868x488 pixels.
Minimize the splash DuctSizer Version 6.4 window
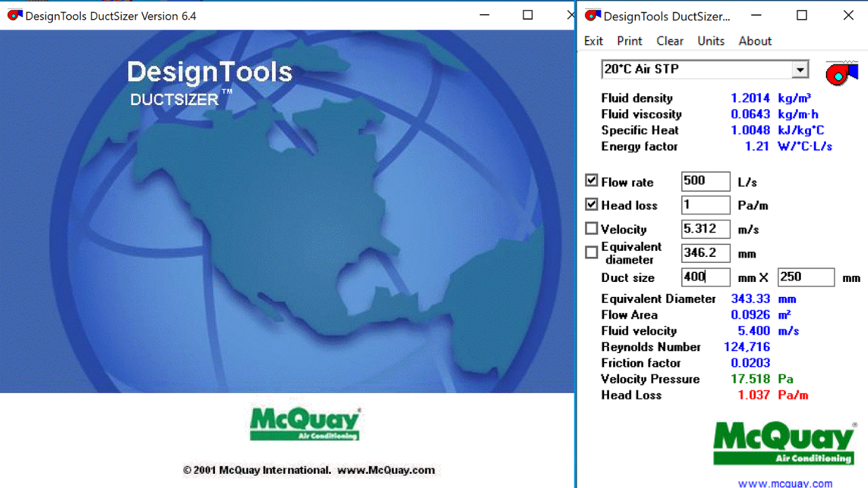coord(484,15)
